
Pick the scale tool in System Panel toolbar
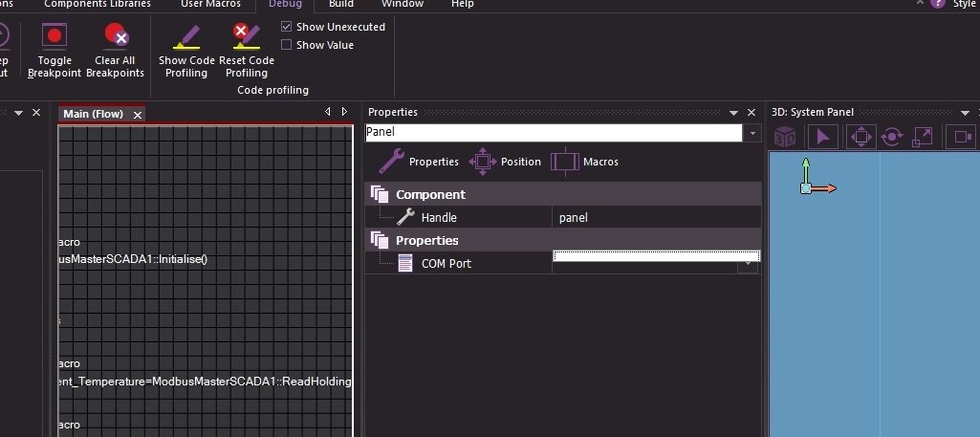tap(923, 137)
